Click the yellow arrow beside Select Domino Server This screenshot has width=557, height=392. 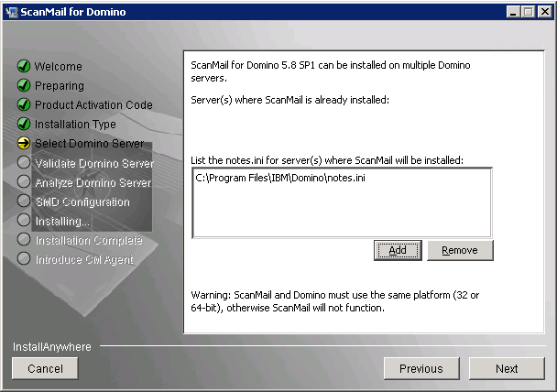pyautogui.click(x=24, y=143)
